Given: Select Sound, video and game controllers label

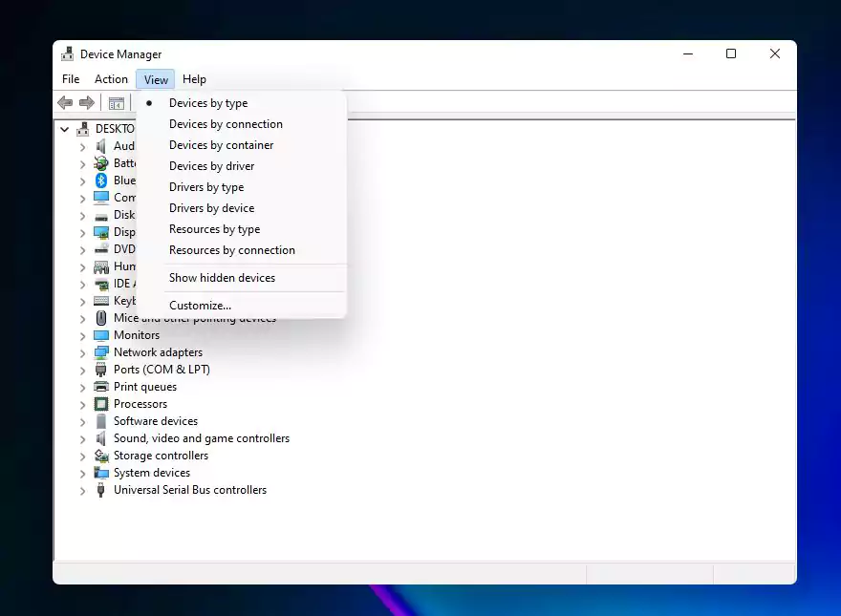Looking at the screenshot, I should [x=202, y=438].
